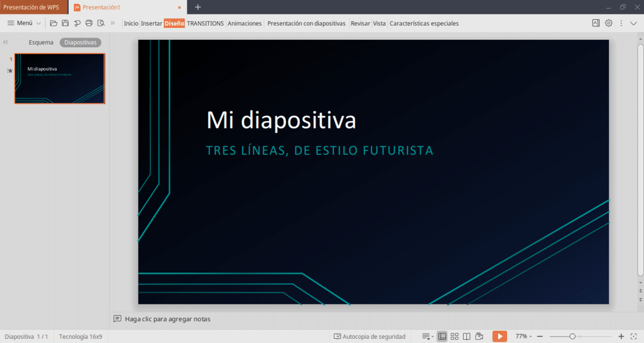This screenshot has height=343, width=644.
Task: Open the 77% zoom level dropdown
Action: pyautogui.click(x=524, y=337)
